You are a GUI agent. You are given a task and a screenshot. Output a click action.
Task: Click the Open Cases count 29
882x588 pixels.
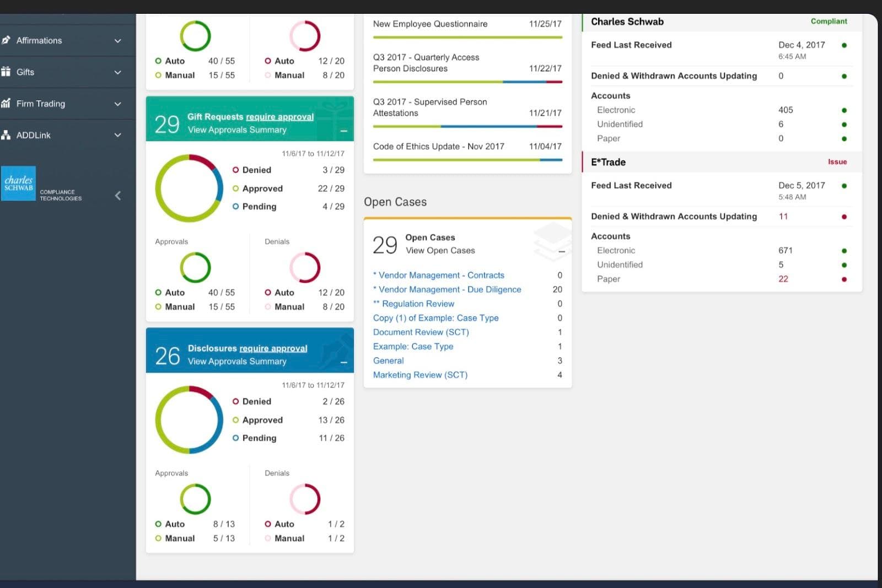[x=385, y=245]
